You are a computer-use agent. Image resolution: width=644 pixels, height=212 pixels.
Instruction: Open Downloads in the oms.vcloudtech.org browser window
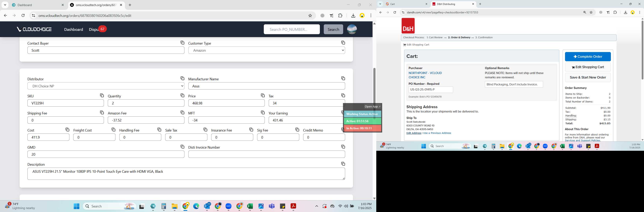click(x=353, y=16)
